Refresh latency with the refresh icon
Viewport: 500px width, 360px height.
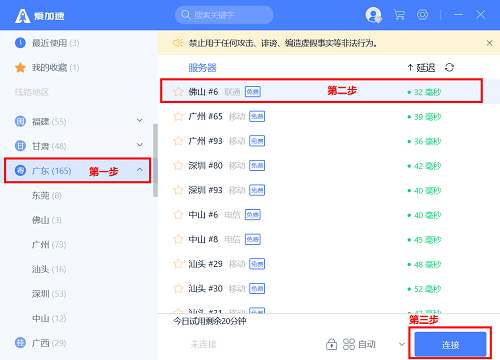(x=449, y=67)
